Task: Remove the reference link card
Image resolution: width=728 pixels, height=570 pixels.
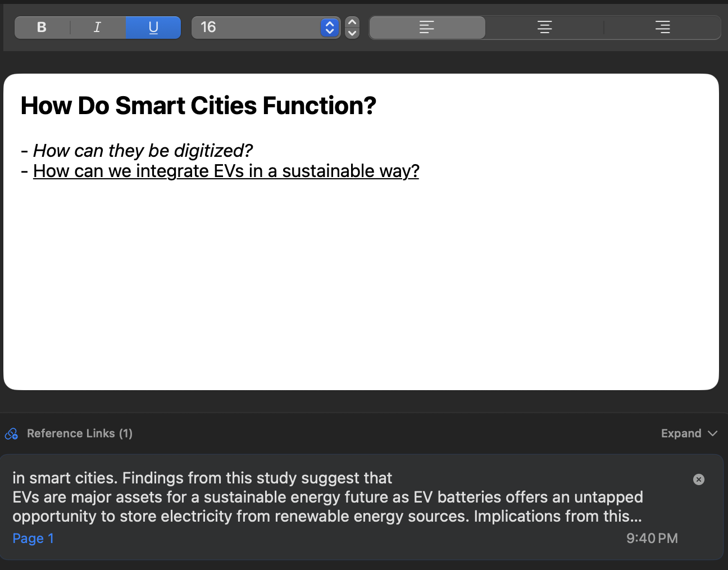Action: click(x=699, y=479)
